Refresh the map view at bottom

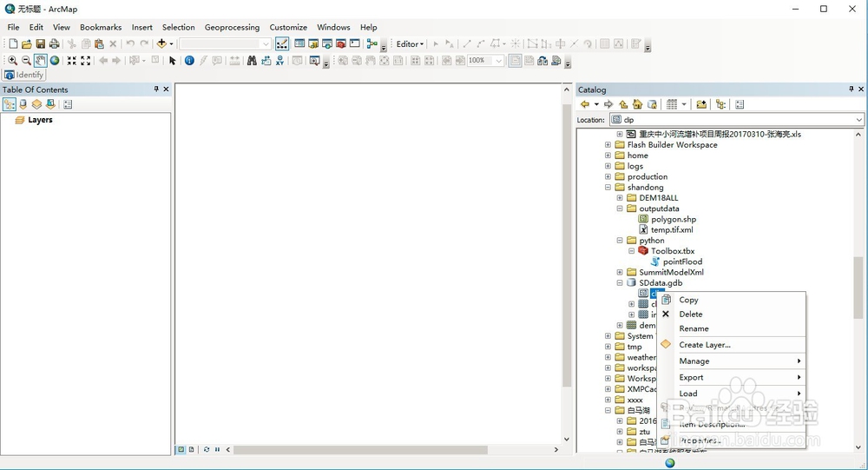pyautogui.click(x=207, y=449)
